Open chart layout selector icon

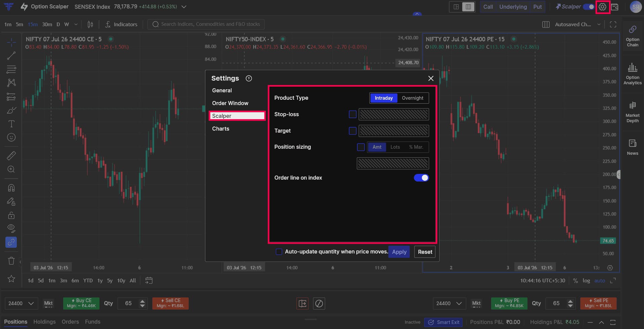pos(546,24)
